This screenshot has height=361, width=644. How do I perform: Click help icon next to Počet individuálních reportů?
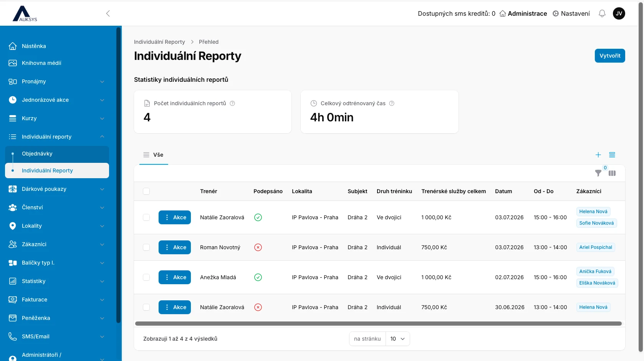click(x=232, y=103)
